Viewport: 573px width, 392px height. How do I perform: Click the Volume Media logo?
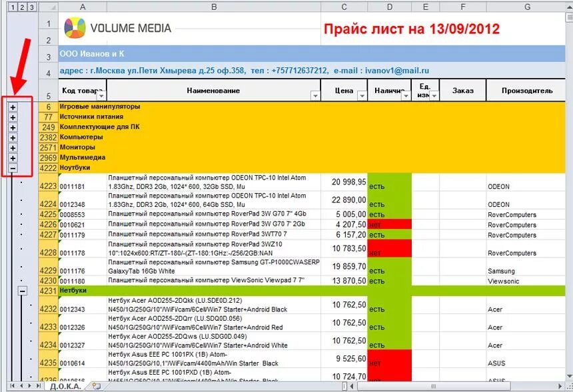(118, 28)
